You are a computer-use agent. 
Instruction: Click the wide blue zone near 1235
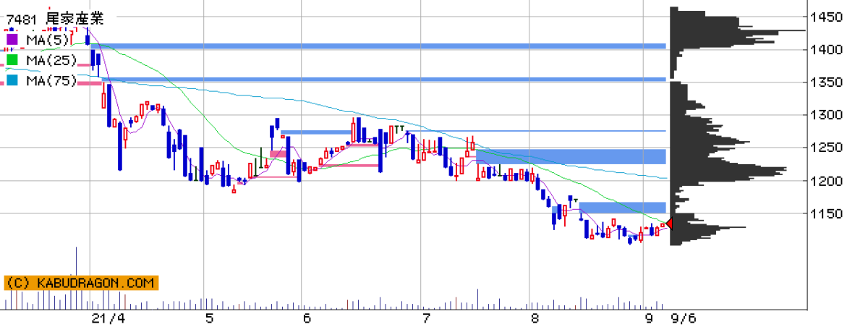[x=571, y=157]
